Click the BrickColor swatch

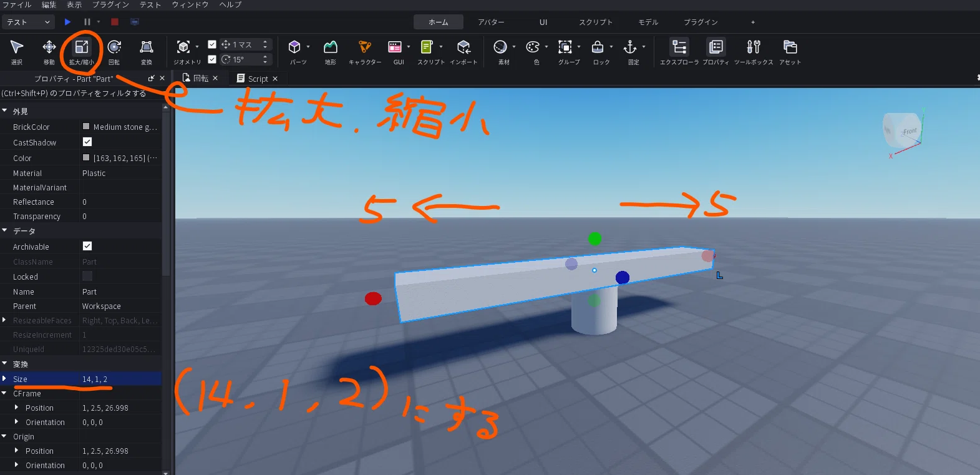[86, 126]
